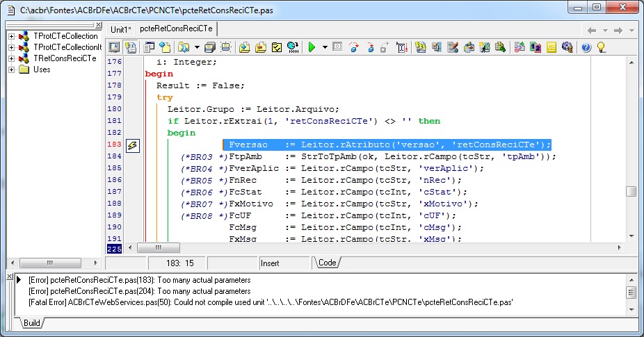
Task: Click the editor scrollbar up arrow
Action: pos(631,63)
